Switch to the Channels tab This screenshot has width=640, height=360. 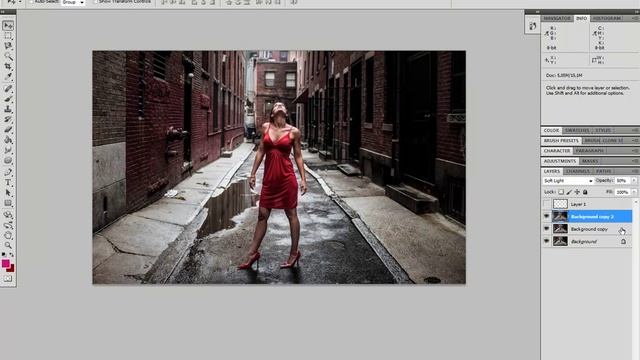click(x=578, y=171)
